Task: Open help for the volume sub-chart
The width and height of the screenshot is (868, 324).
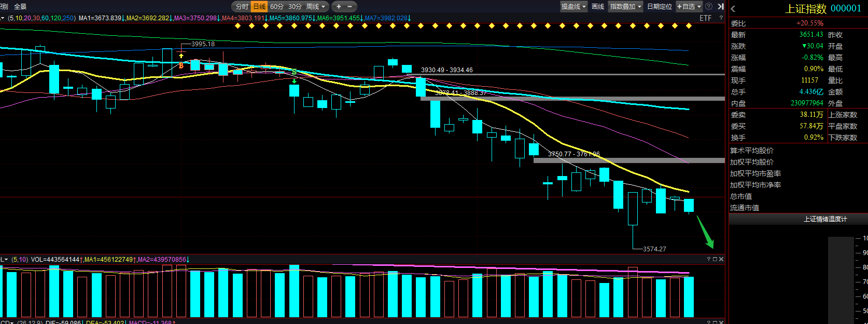Action: click(x=709, y=259)
